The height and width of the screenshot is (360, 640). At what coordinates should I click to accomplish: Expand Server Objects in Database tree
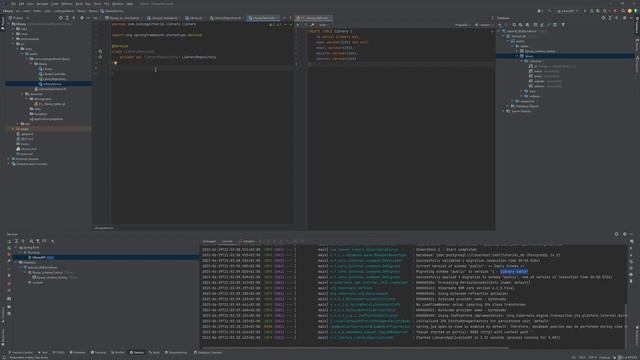click(504, 111)
